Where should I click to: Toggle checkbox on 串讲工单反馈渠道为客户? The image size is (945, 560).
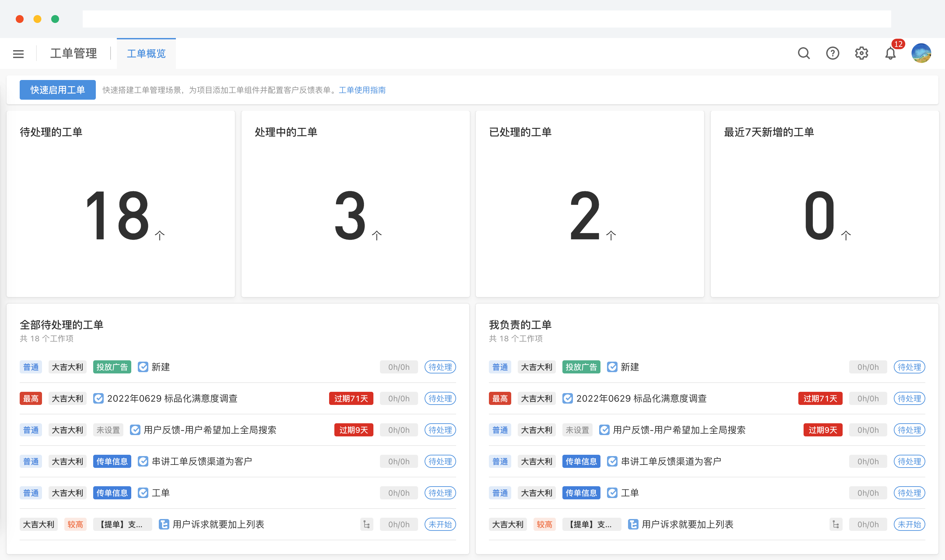[143, 461]
